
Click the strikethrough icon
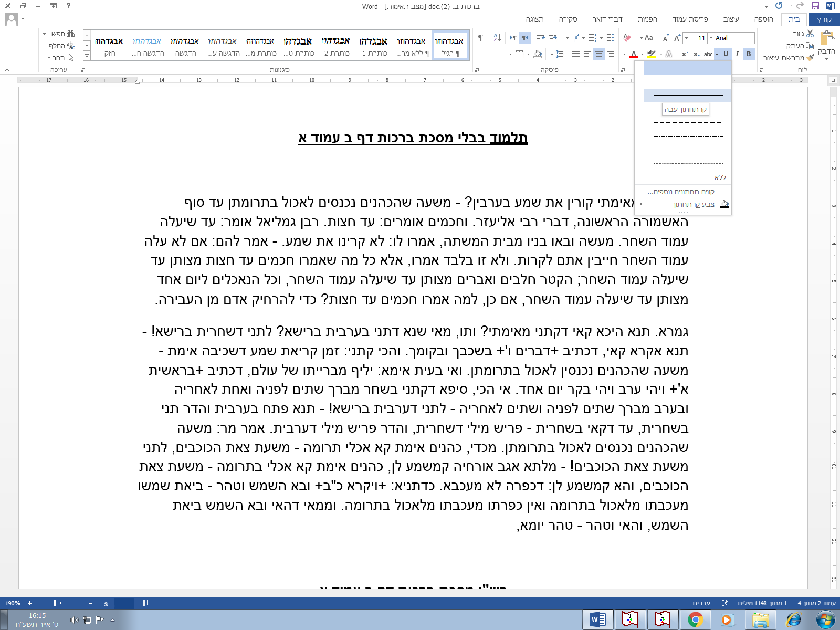[x=708, y=54]
